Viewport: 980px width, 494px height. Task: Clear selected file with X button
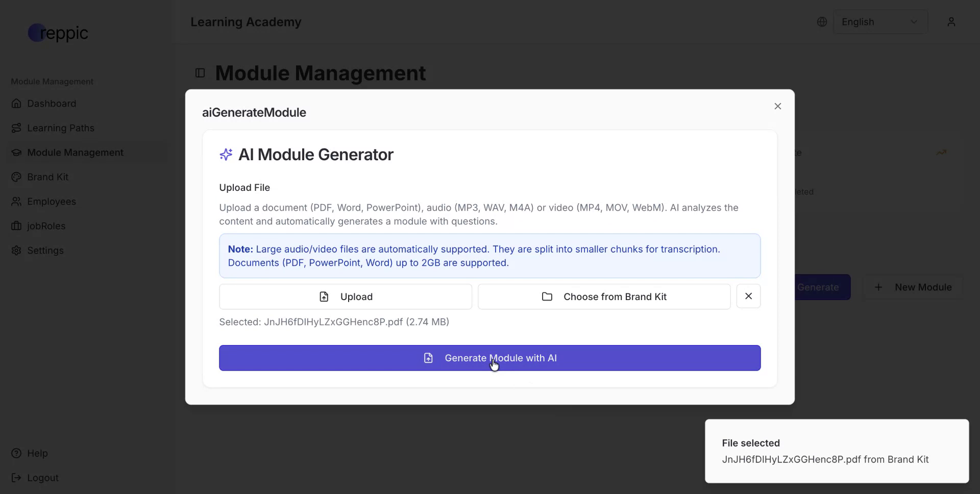tap(748, 297)
